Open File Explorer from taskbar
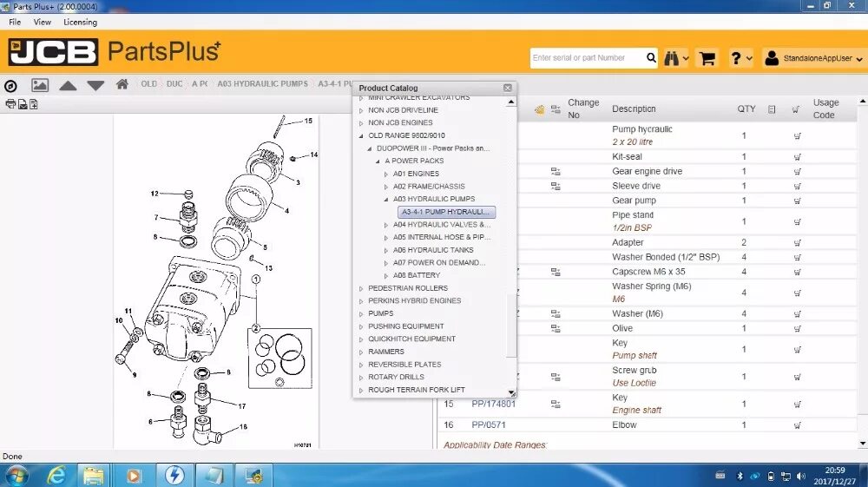 tap(93, 476)
